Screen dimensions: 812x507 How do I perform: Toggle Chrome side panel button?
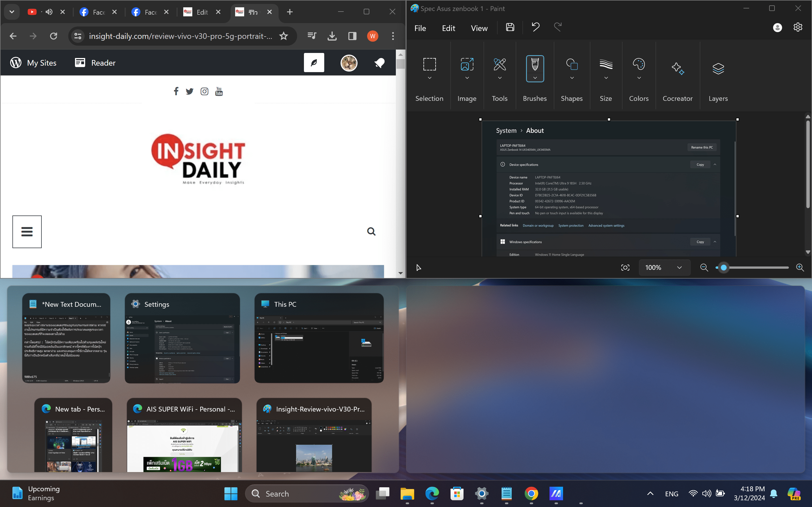(x=352, y=36)
